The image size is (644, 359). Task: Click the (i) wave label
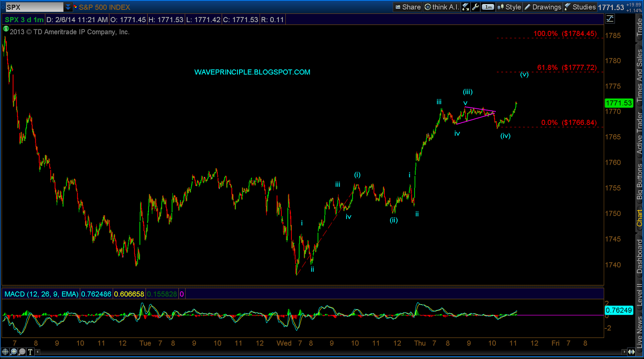pyautogui.click(x=357, y=175)
